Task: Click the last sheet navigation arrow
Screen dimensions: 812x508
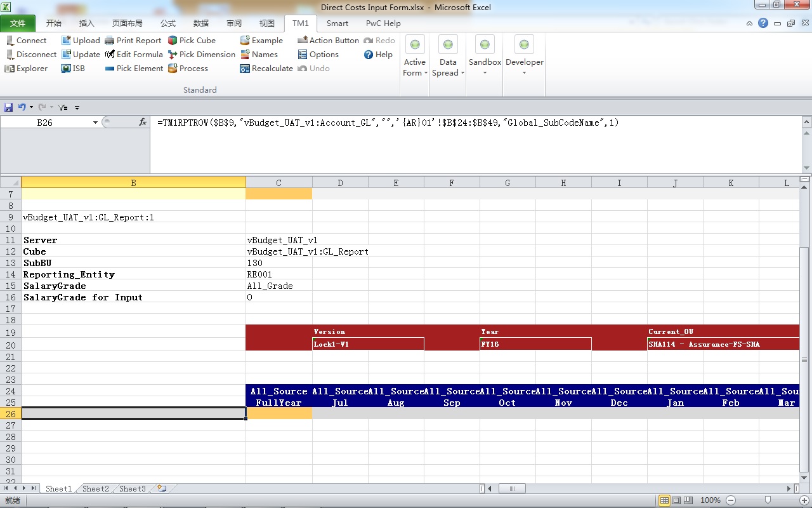Action: 33,488
